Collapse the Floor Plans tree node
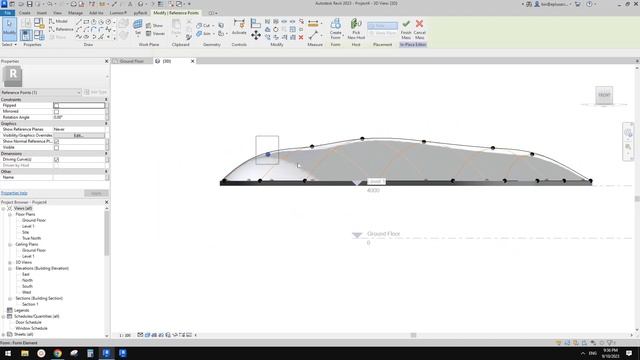The height and width of the screenshot is (360, 640). coord(10,214)
